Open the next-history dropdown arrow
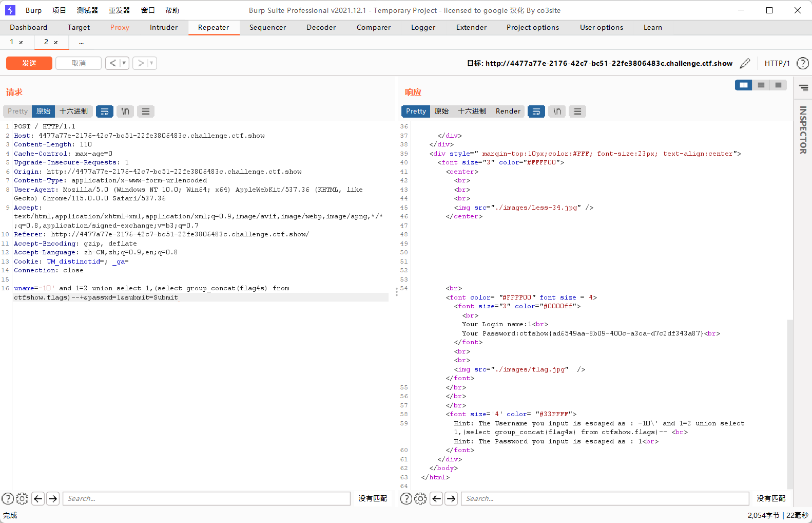 pos(152,63)
